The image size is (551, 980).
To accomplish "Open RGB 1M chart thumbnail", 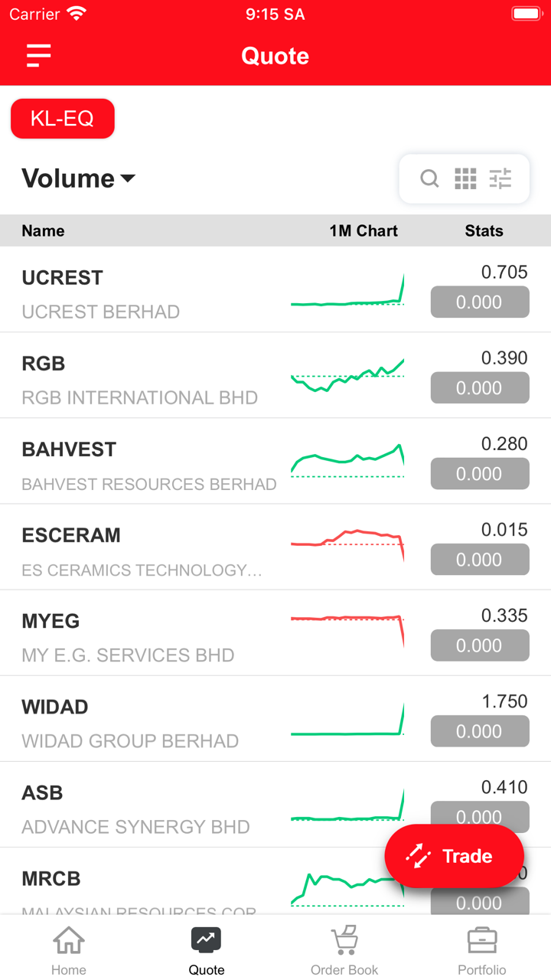I will pyautogui.click(x=347, y=375).
